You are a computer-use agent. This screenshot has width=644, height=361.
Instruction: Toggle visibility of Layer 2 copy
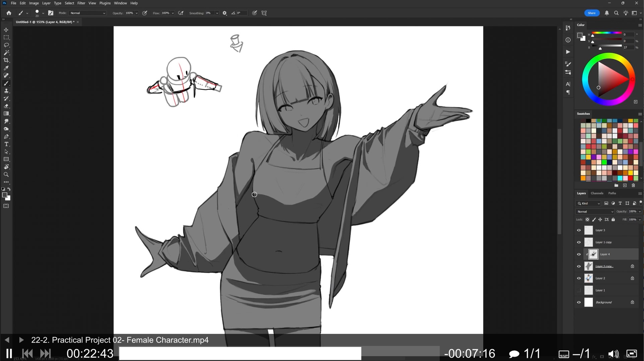click(579, 266)
